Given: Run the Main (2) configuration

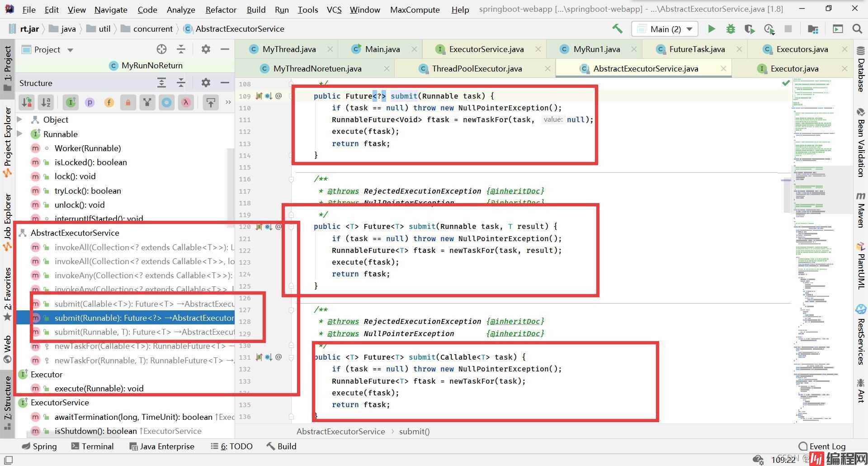Looking at the screenshot, I should (711, 29).
